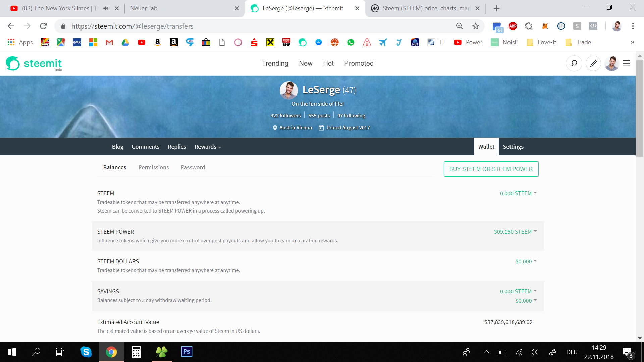Open the Rewards dropdown menu

pos(207,147)
